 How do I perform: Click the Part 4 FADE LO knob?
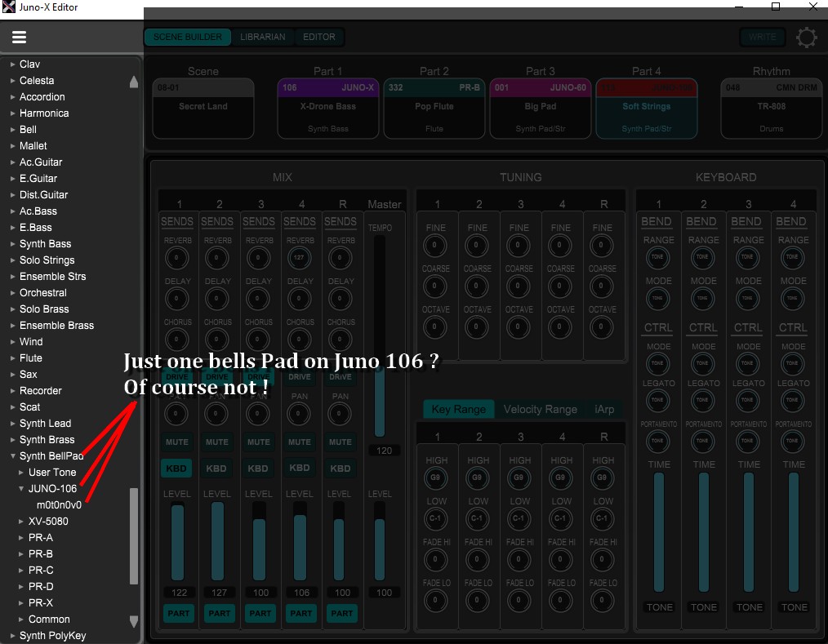[x=560, y=600]
